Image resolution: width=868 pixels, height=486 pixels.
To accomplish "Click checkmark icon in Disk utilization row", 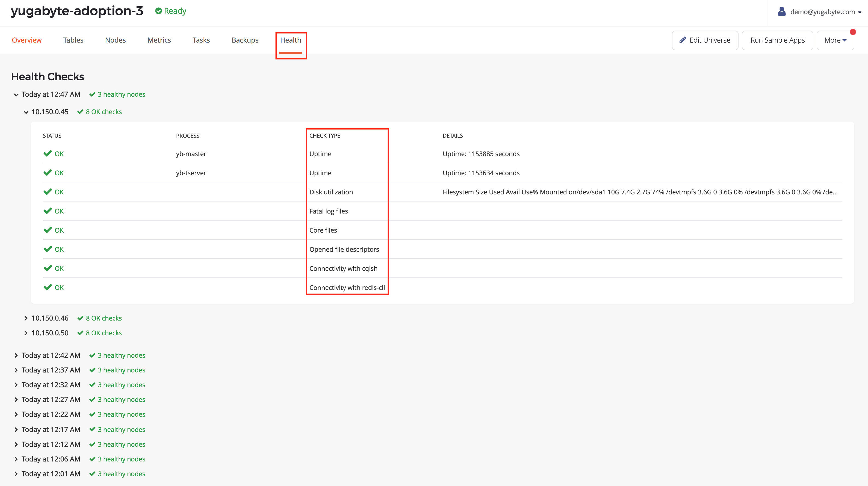I will point(48,192).
